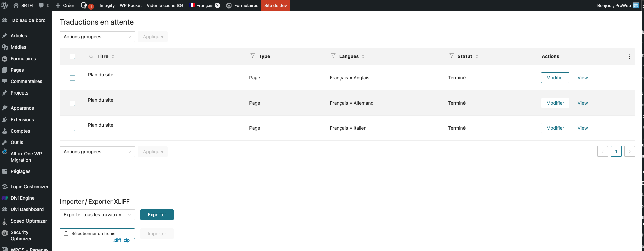The width and height of the screenshot is (644, 251).
Task: Toggle the select-all checkbox in table header
Action: (72, 56)
